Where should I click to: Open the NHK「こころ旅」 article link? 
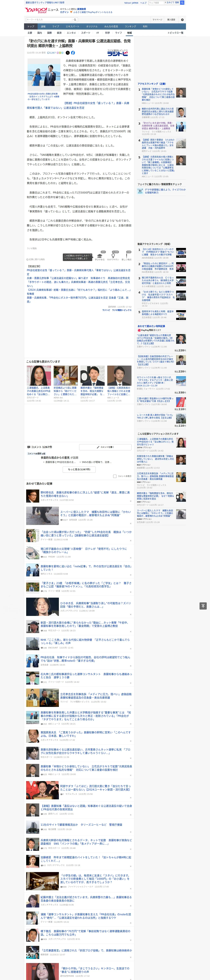click(x=85, y=641)
